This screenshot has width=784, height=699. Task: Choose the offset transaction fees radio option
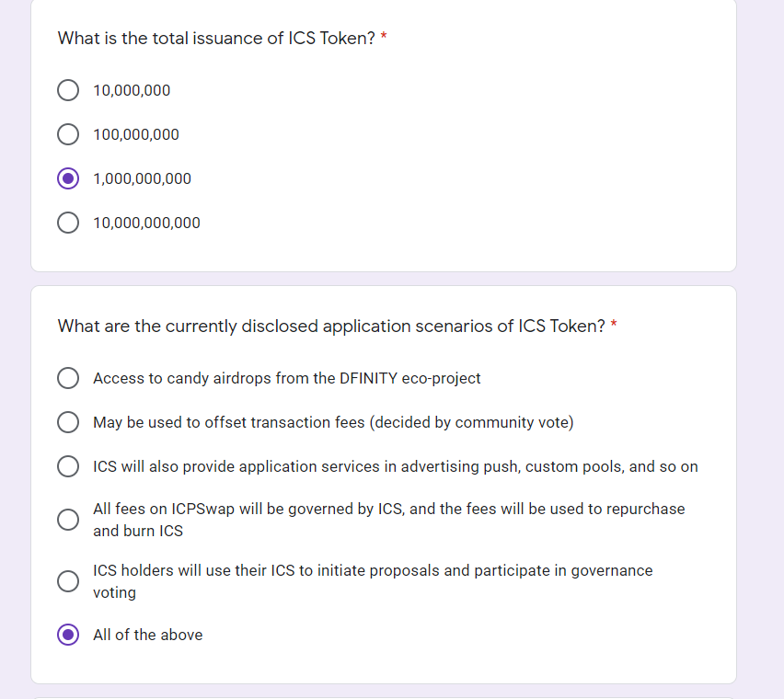coord(68,422)
